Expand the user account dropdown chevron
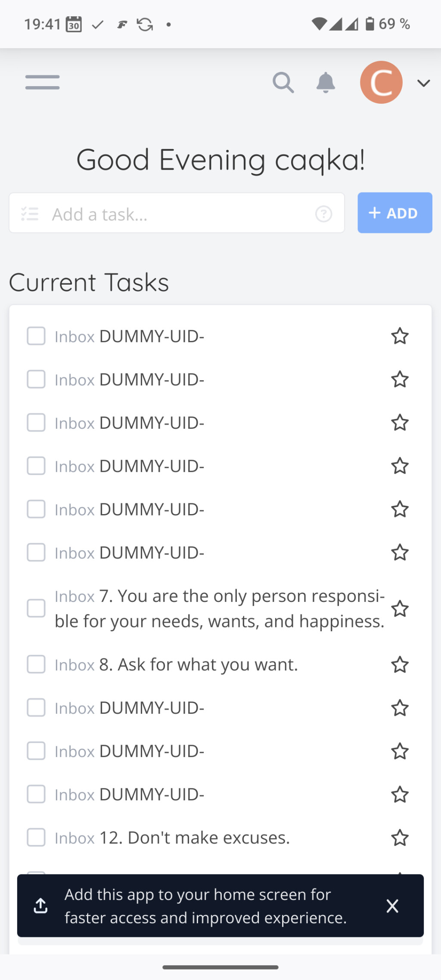 [x=424, y=83]
